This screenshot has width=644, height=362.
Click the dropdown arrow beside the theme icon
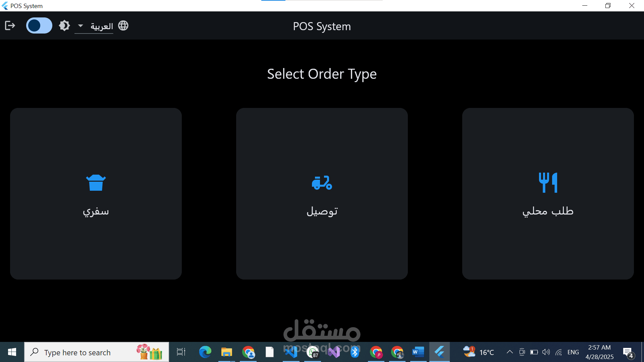click(80, 26)
